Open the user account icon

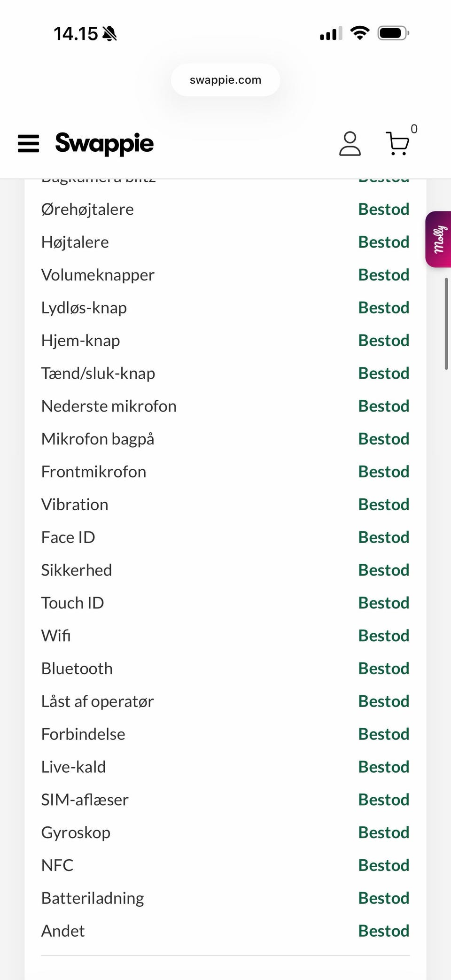pyautogui.click(x=350, y=144)
